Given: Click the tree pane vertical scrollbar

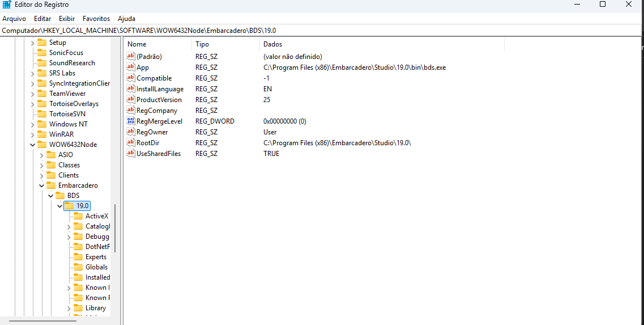Looking at the screenshot, I should pos(116,229).
